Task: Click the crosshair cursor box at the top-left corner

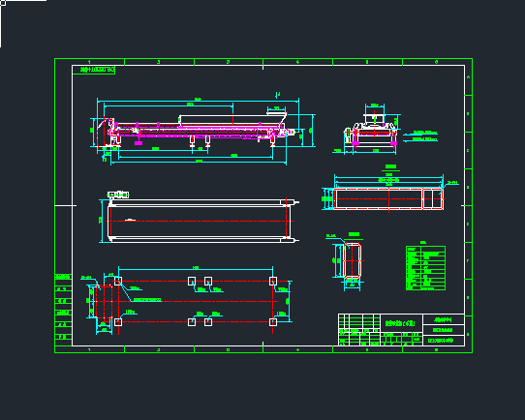Action: click(x=3, y=3)
